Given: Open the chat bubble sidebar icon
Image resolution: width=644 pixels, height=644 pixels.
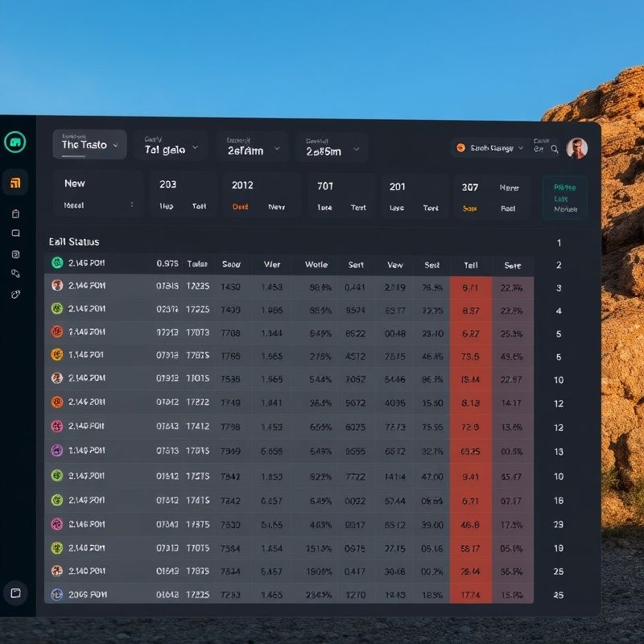Looking at the screenshot, I should point(15,233).
